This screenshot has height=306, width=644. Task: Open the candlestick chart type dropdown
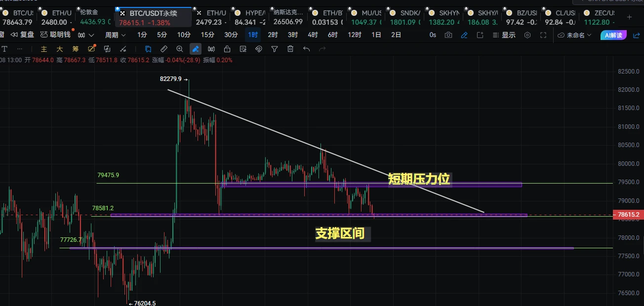(85, 35)
